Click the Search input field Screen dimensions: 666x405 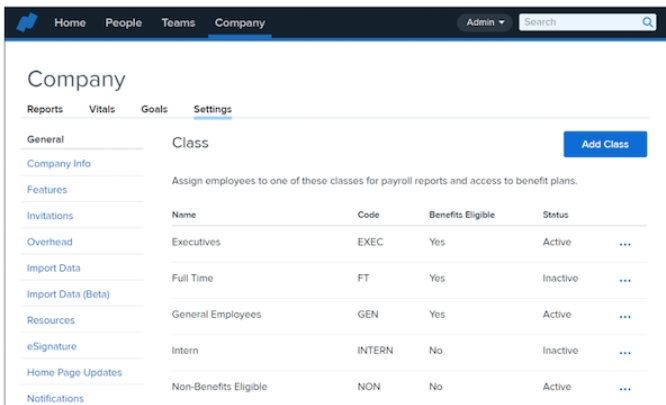[580, 22]
